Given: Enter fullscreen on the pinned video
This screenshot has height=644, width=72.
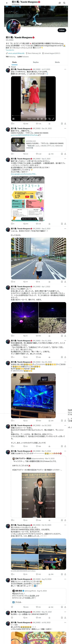Looking at the screenshot, I should (53, 119).
